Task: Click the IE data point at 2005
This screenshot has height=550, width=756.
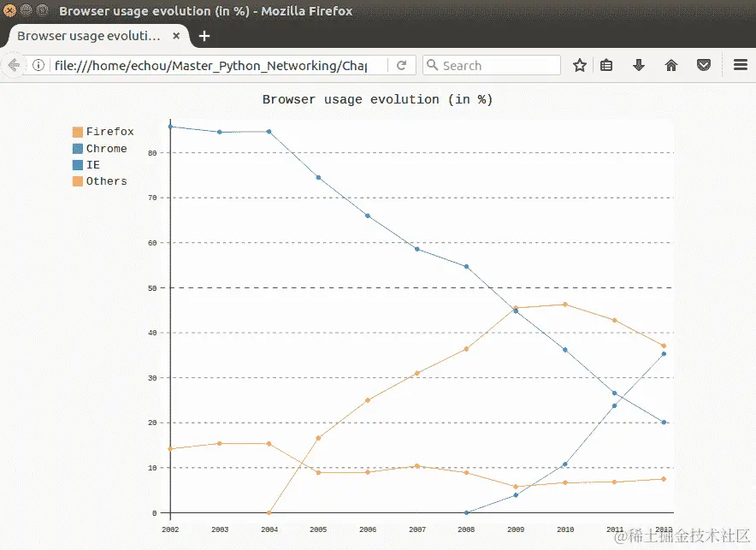Action: tap(318, 178)
